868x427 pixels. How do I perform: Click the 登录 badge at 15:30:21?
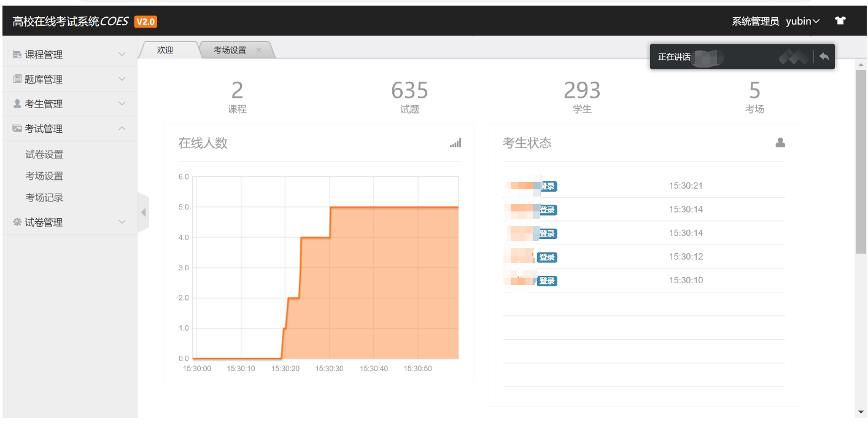[x=547, y=186]
